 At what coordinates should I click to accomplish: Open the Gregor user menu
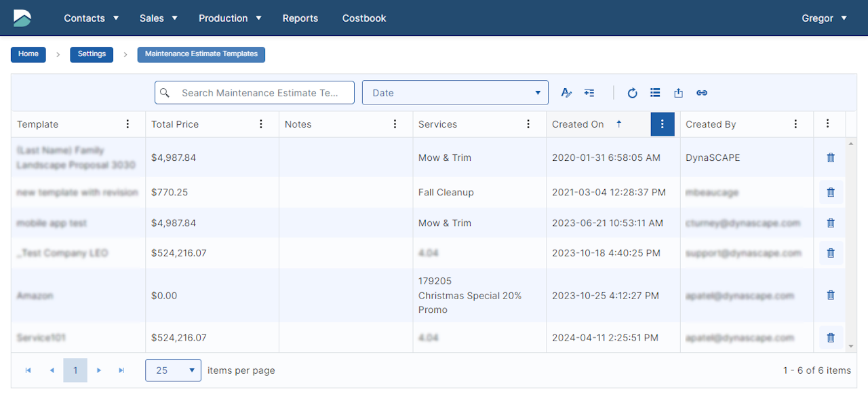pyautogui.click(x=825, y=18)
